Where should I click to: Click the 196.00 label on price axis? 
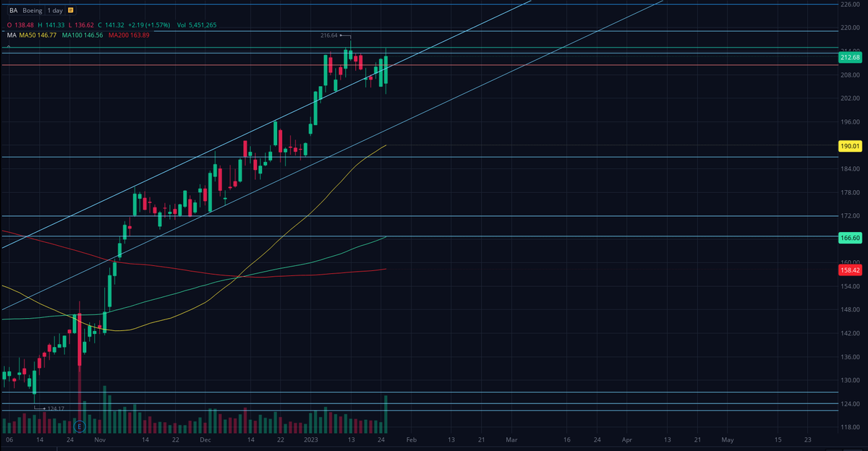point(850,122)
